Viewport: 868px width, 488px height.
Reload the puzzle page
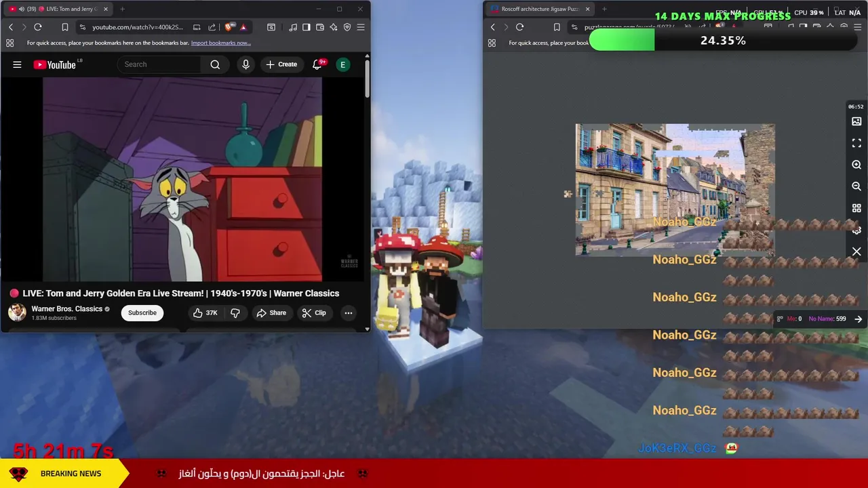click(x=519, y=27)
